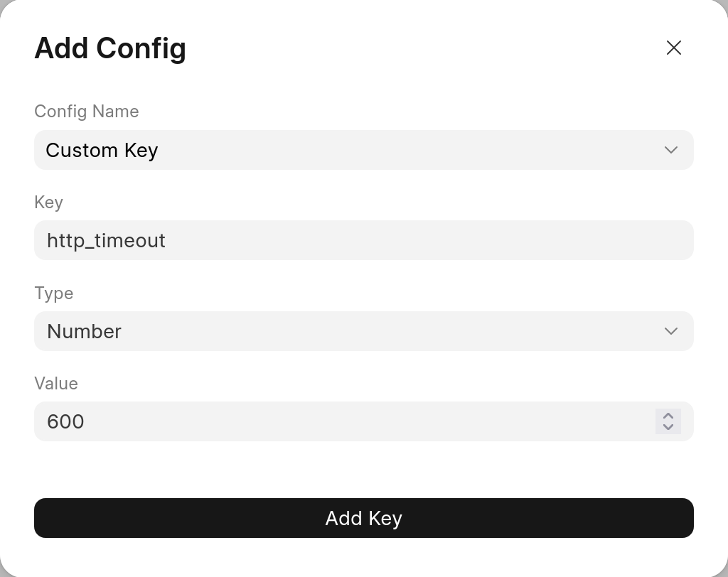Place cursor on the 600 number text

pos(65,421)
